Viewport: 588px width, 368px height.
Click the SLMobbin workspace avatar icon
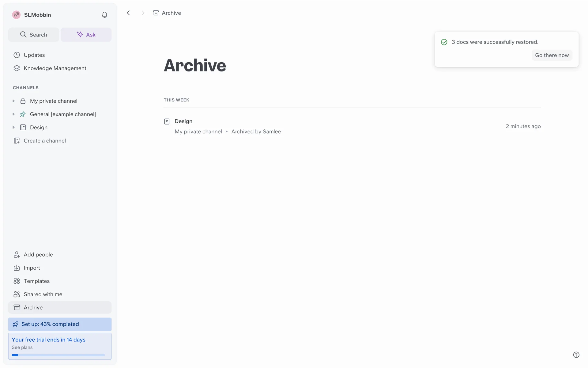tap(16, 15)
